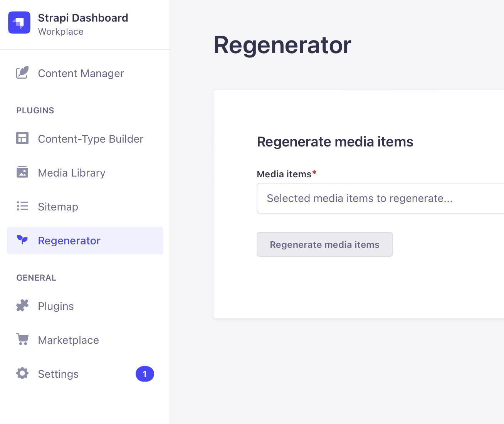Screen dimensions: 504x424
Task: Click the Marketplace shopping cart icon
Action: click(22, 340)
